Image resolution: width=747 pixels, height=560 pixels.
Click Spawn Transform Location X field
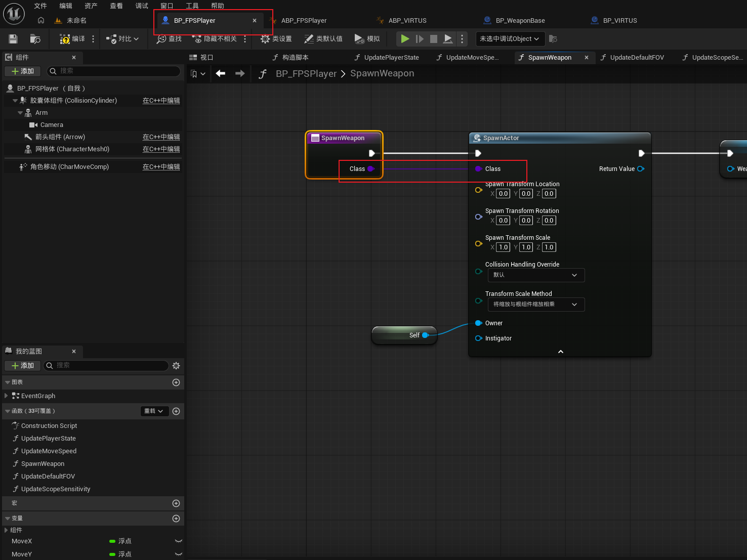coord(503,194)
